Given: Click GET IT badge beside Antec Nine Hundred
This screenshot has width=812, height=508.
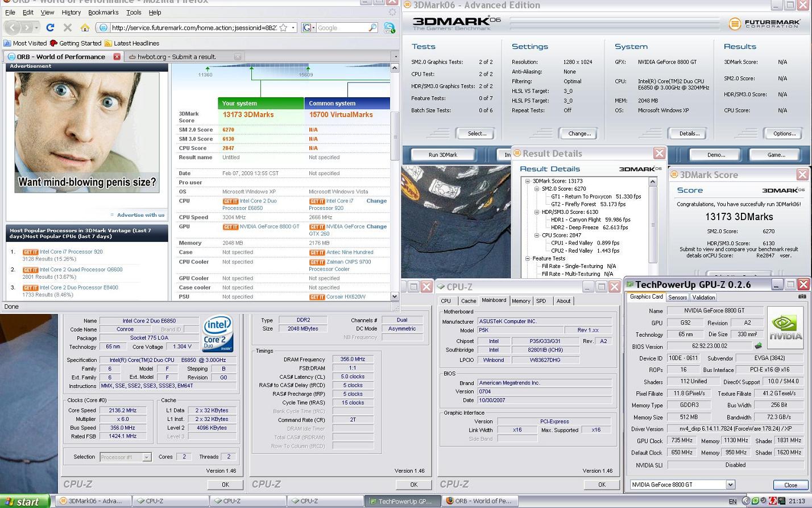Looking at the screenshot, I should pyautogui.click(x=317, y=253).
